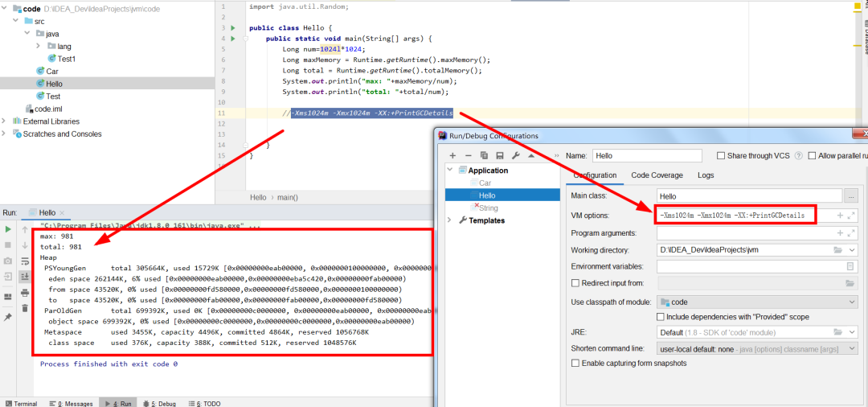Click the Restore Layout icon in Run panel
This screenshot has width=868, height=407.
coord(8,297)
